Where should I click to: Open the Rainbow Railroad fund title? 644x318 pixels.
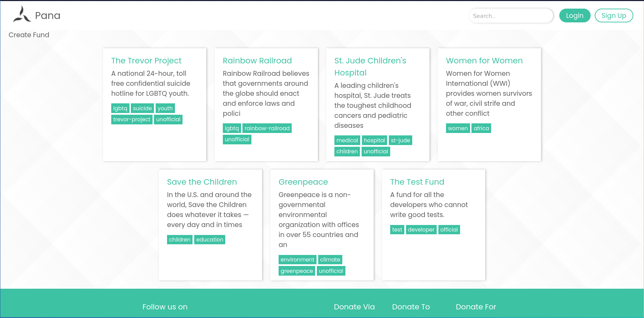tap(257, 61)
